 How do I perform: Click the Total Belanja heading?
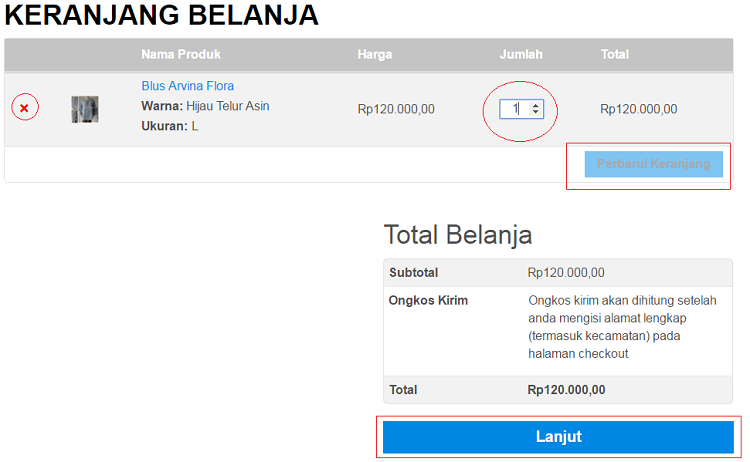pyautogui.click(x=458, y=235)
